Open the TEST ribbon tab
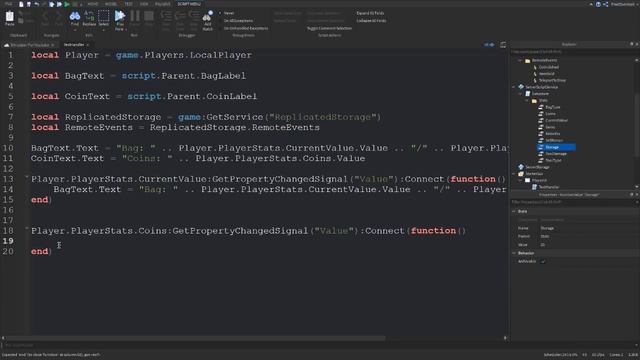 [x=129, y=4]
